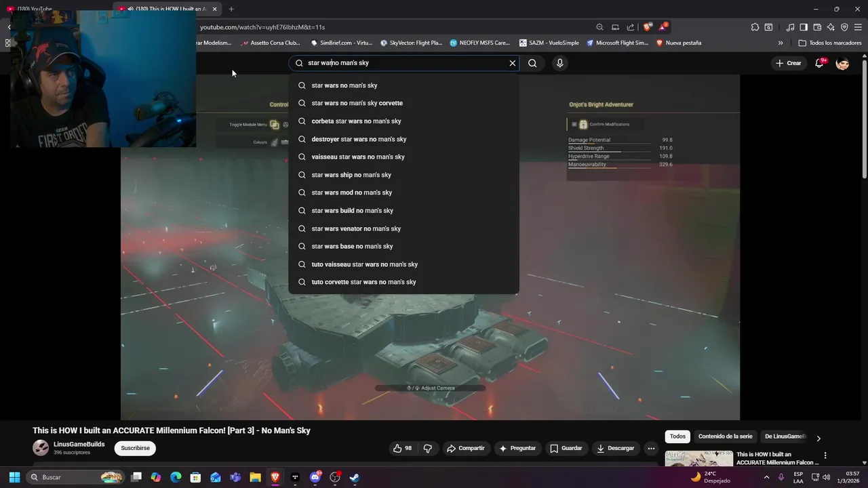This screenshot has height=488, width=868.
Task: Open the Nueva pestaña bookmark
Action: click(x=678, y=43)
